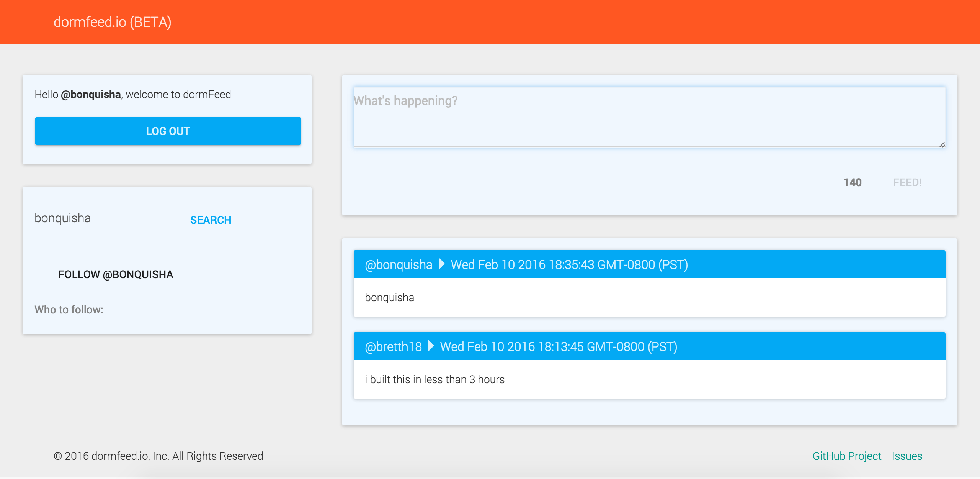The width and height of the screenshot is (980, 479).
Task: Click the 'i built this' post body
Action: point(434,379)
